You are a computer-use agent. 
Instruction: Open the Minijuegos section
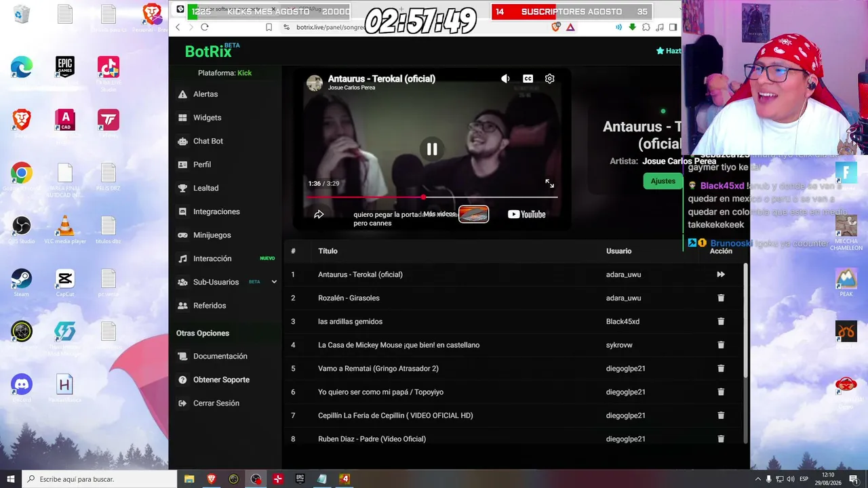(x=212, y=235)
